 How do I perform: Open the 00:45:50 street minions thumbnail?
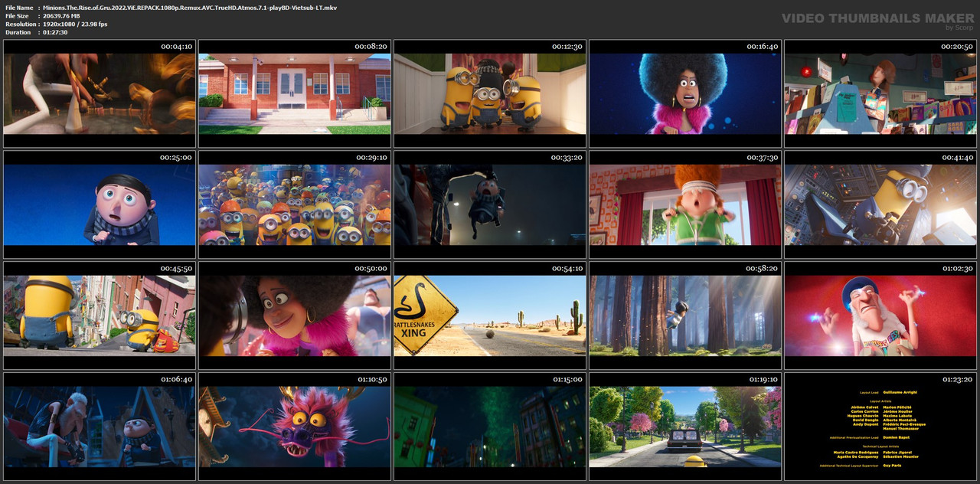pos(100,316)
